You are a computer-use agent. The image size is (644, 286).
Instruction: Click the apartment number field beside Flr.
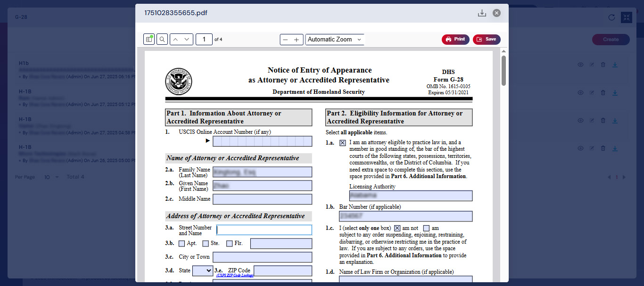tap(281, 244)
